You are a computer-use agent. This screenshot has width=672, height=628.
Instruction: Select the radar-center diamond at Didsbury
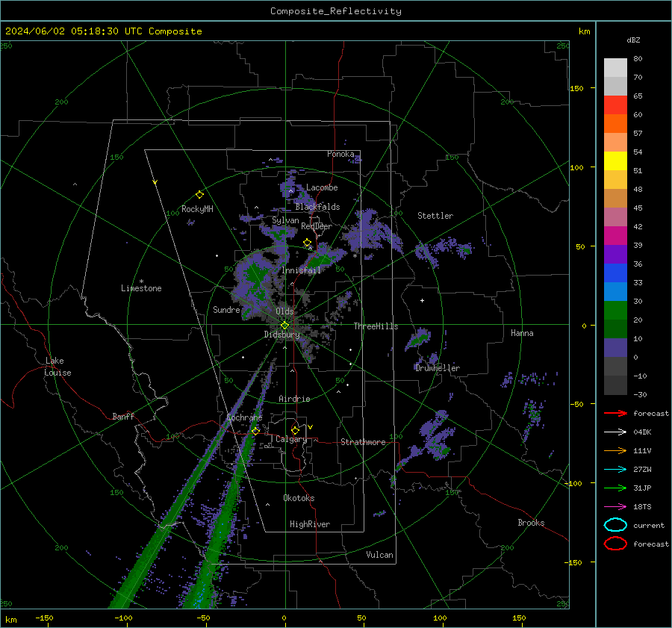[x=284, y=326]
